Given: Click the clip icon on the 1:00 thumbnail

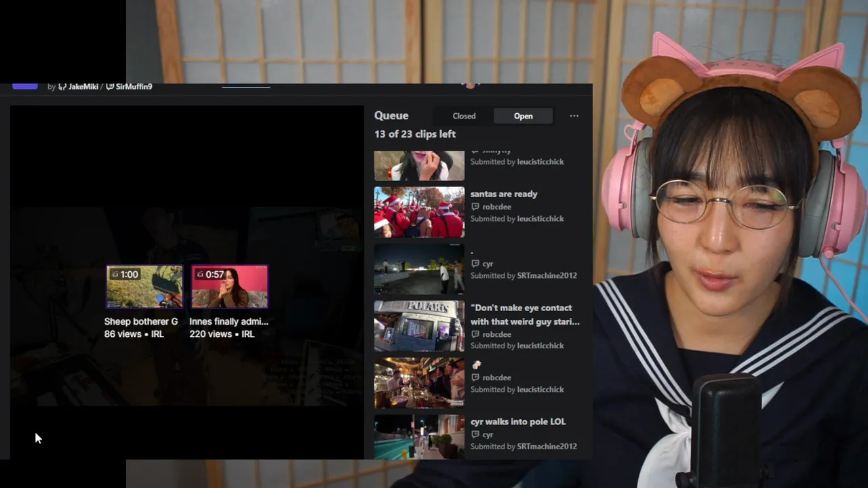Looking at the screenshot, I should click(115, 274).
